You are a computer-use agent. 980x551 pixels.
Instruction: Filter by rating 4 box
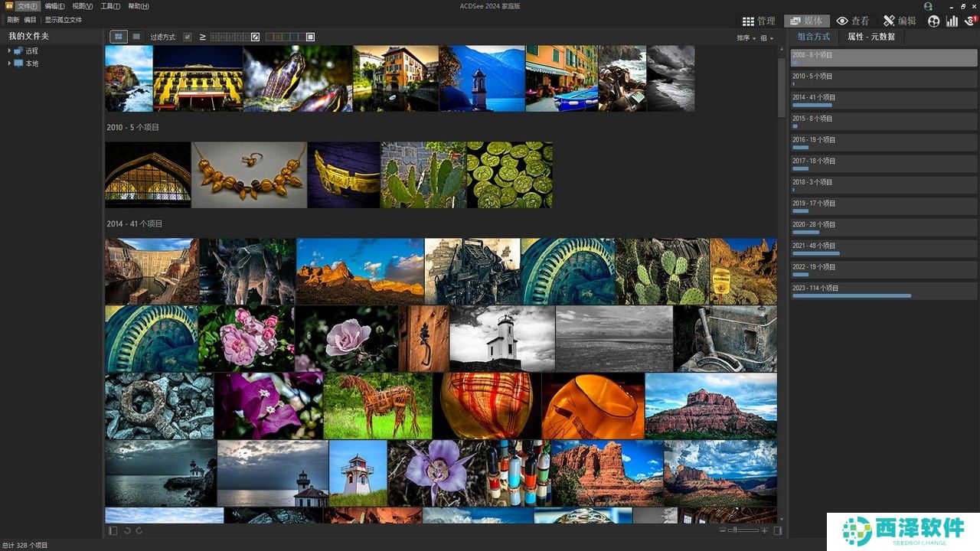tap(239, 37)
